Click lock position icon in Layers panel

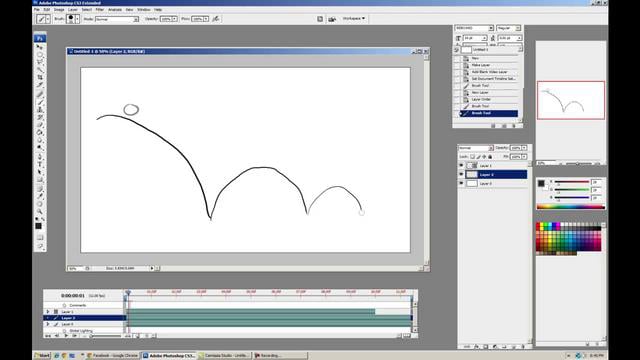(x=484, y=157)
